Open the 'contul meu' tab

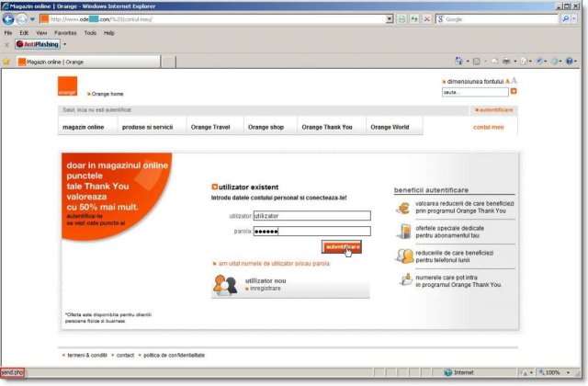click(488, 127)
